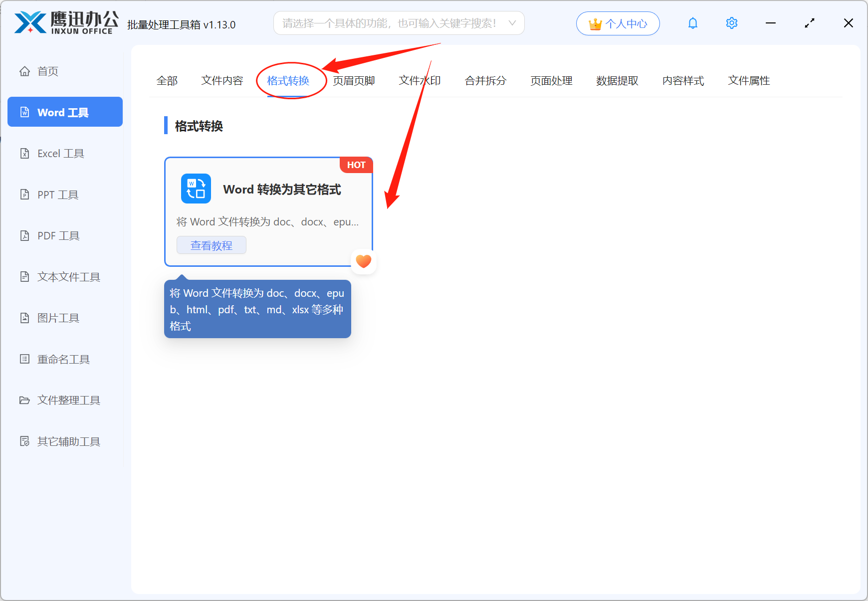Select the 合并拆分 tab
Viewport: 868px width, 601px height.
click(x=485, y=80)
